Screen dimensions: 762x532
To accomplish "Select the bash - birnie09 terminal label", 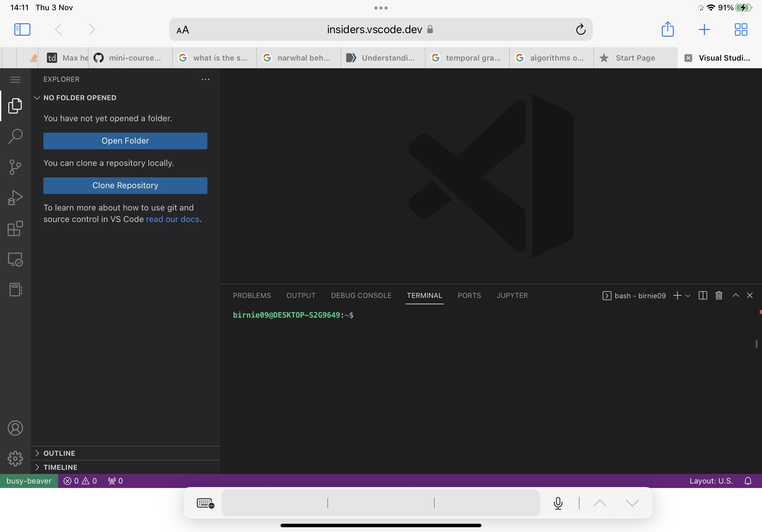I will (634, 296).
